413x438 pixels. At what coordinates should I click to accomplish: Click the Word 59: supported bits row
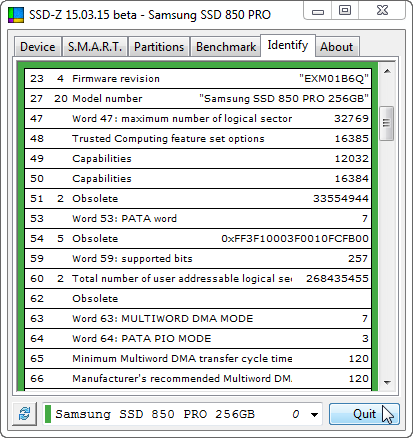click(198, 259)
